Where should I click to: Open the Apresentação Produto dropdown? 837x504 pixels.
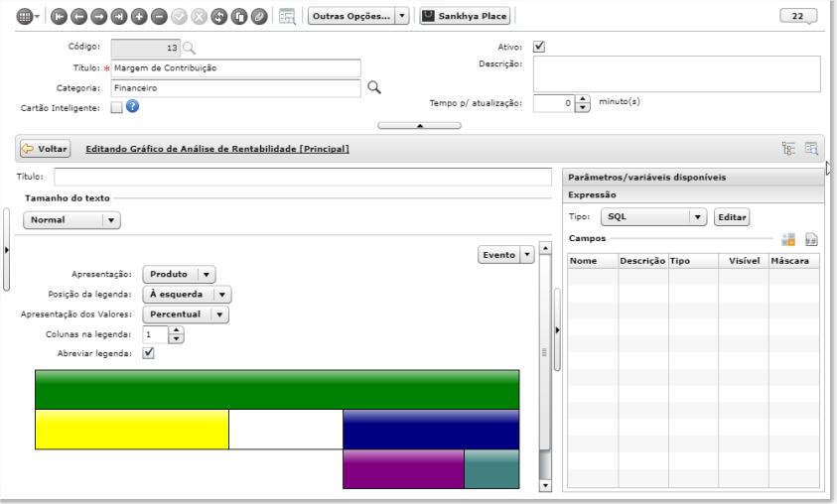[179, 274]
